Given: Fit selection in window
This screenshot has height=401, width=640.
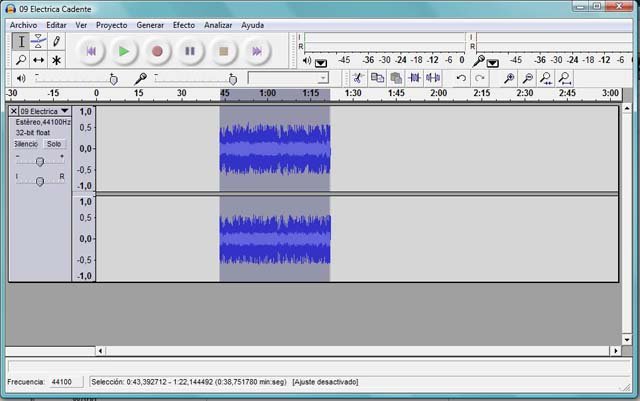Looking at the screenshot, I should [x=546, y=78].
